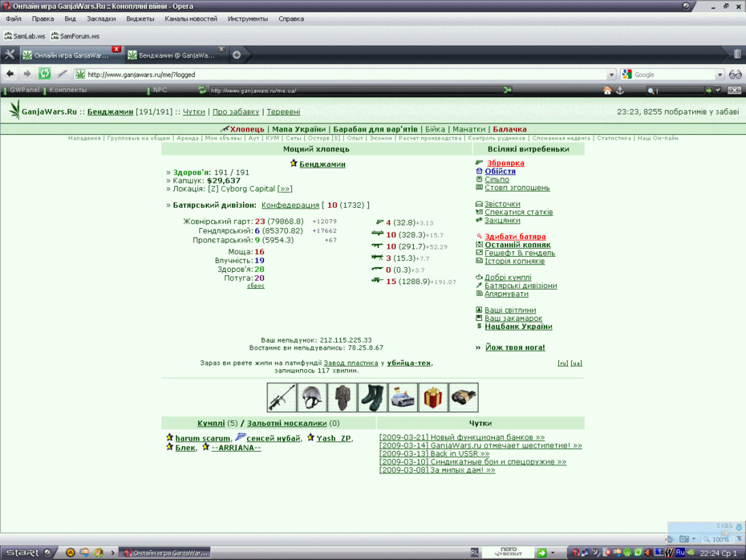Go forward with the browser forward arrow
The image size is (746, 560).
click(27, 74)
